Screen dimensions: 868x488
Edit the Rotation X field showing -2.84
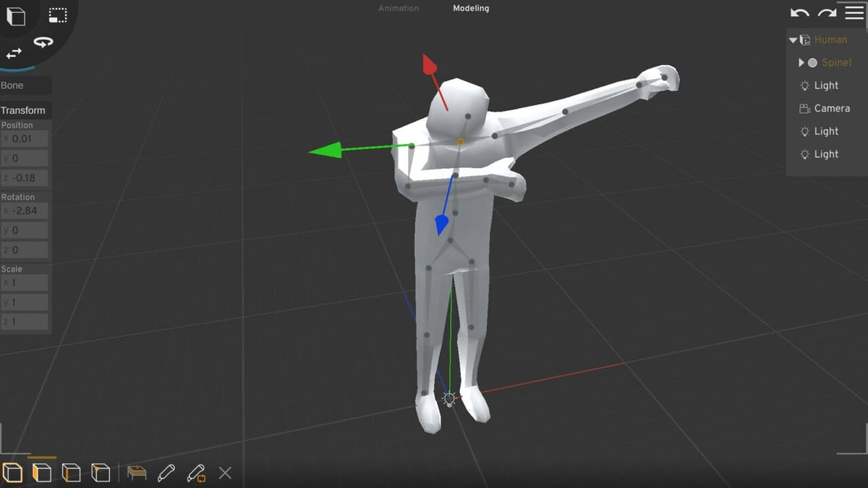pos(25,211)
